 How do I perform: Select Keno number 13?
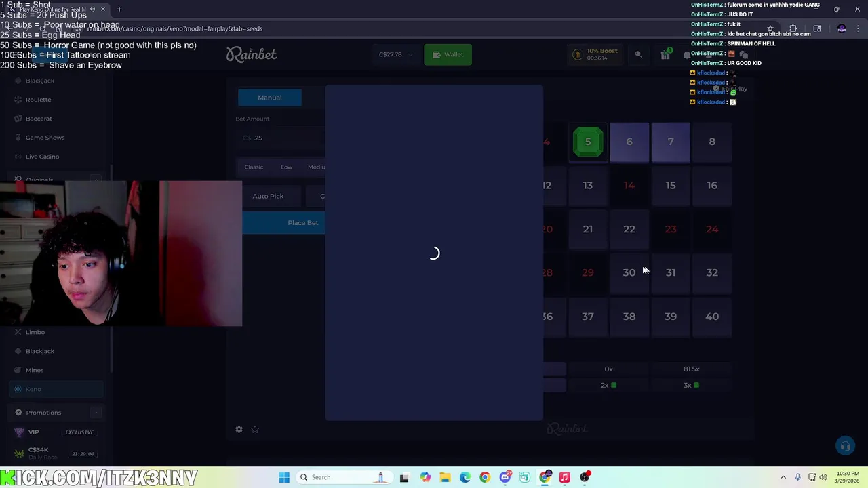[x=588, y=186]
